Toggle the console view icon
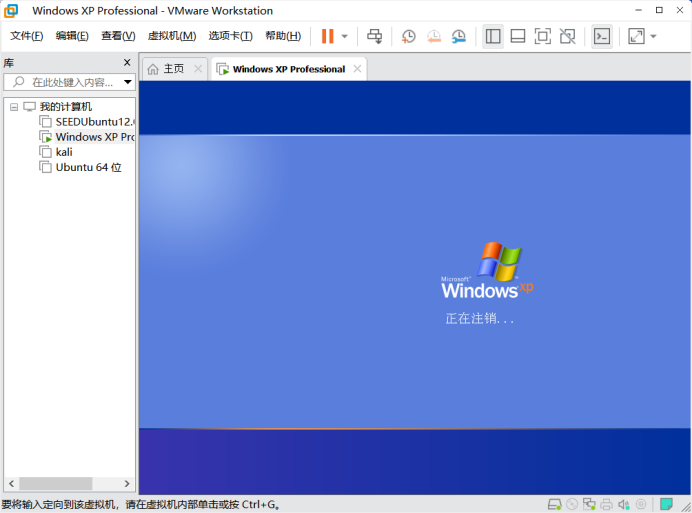This screenshot has width=692, height=513. click(602, 36)
